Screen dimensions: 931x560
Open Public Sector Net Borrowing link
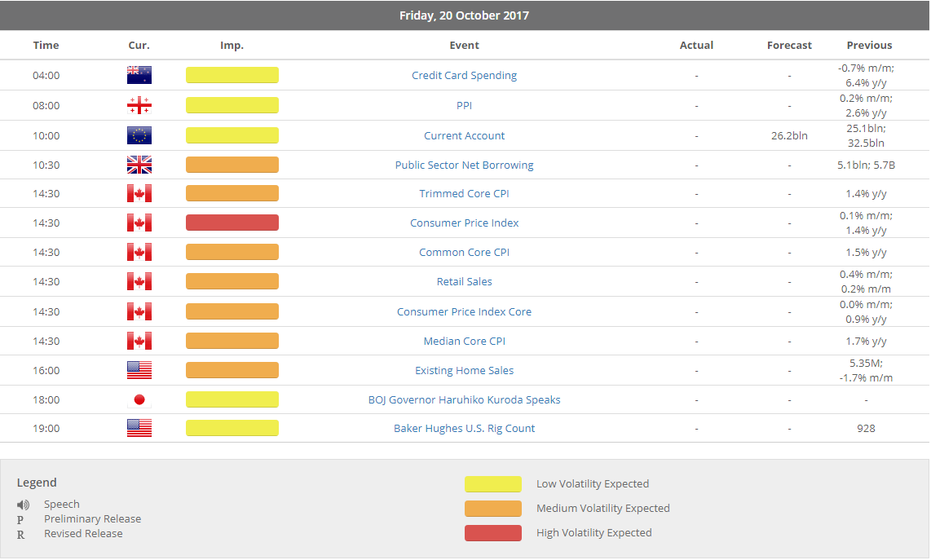click(x=464, y=165)
